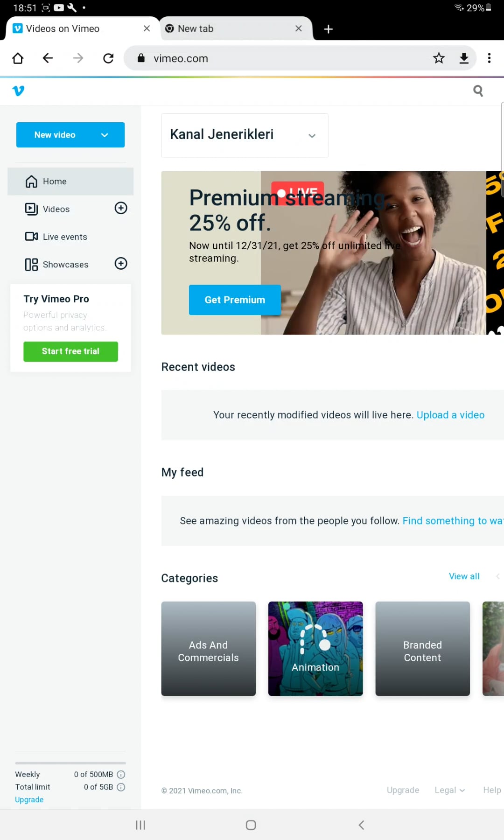This screenshot has width=504, height=840.
Task: Switch to the New tab browser tab
Action: tap(229, 29)
